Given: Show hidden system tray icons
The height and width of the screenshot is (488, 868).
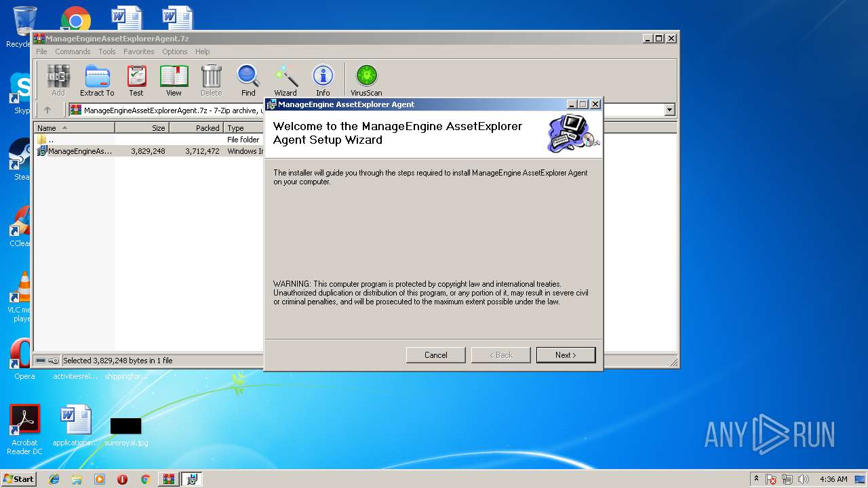Looking at the screenshot, I should (756, 479).
